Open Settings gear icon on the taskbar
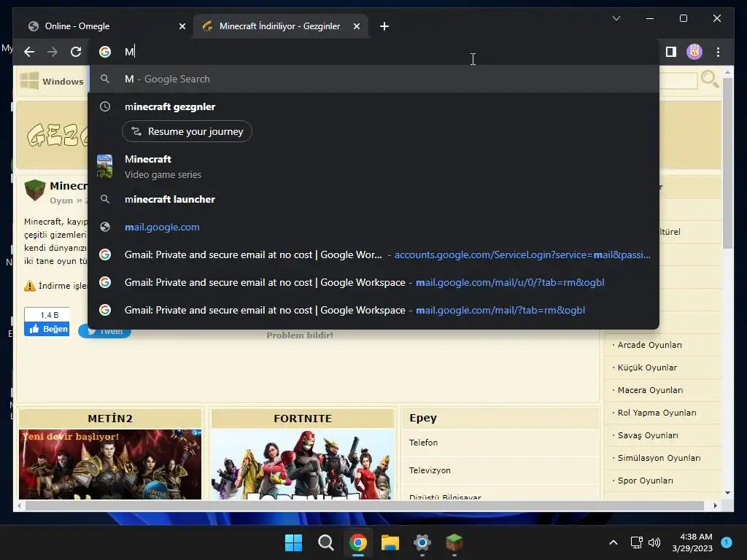The height and width of the screenshot is (560, 747). coord(422,542)
